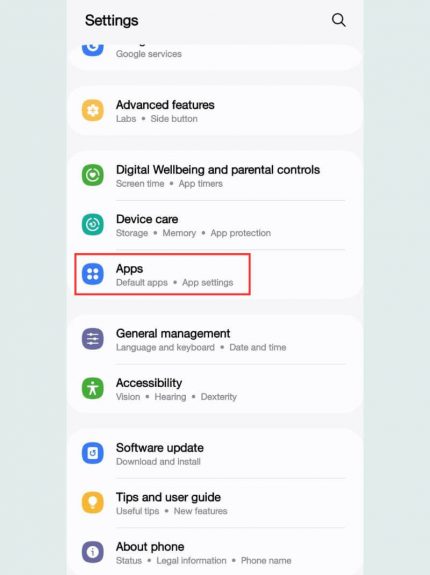Tap the yellow lightbulb Tips icon

click(x=93, y=503)
